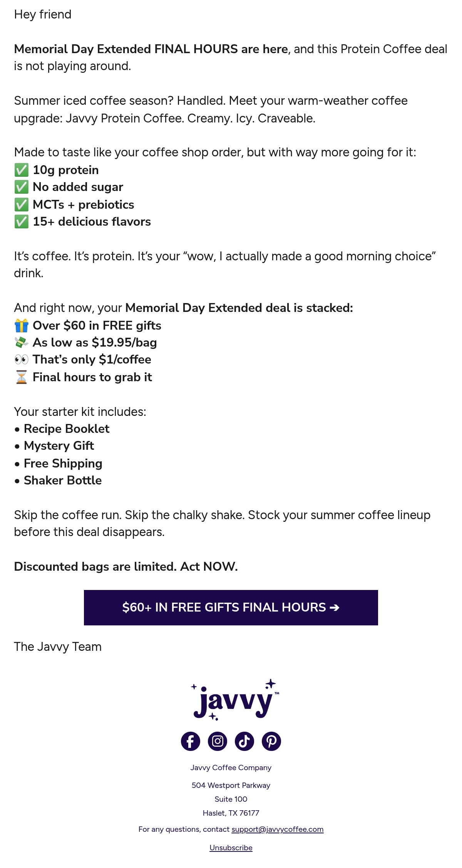The image size is (462, 868).
Task: Click the green check beside 15+ delicious flavors
Action: point(22,221)
